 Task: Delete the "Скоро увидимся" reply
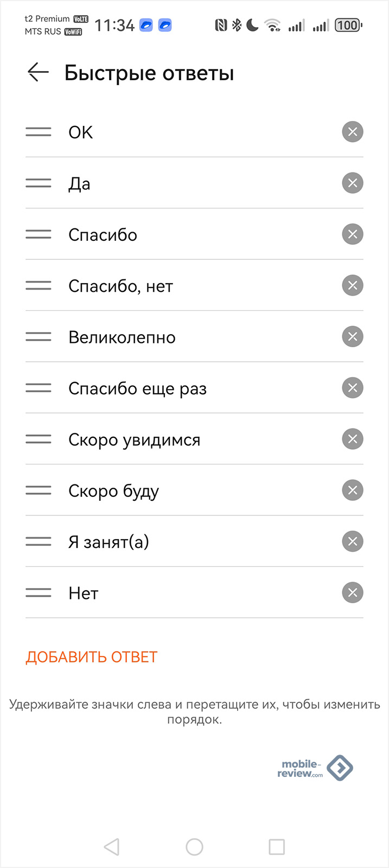pos(353,439)
